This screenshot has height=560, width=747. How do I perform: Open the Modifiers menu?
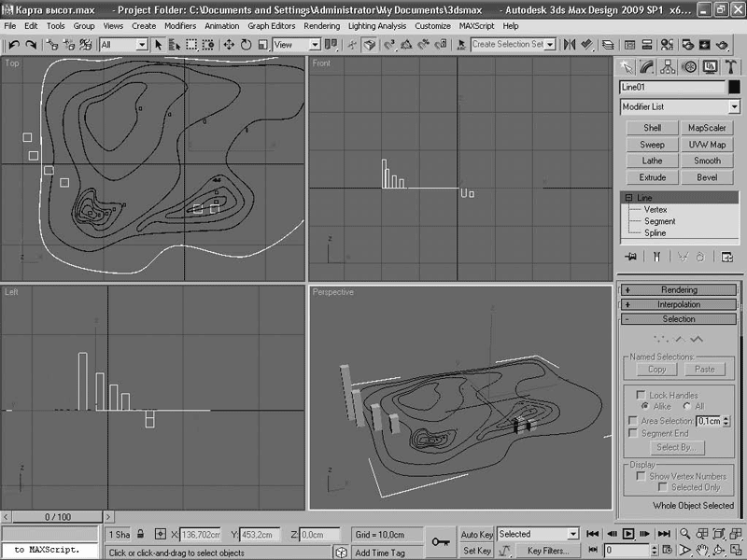(180, 26)
